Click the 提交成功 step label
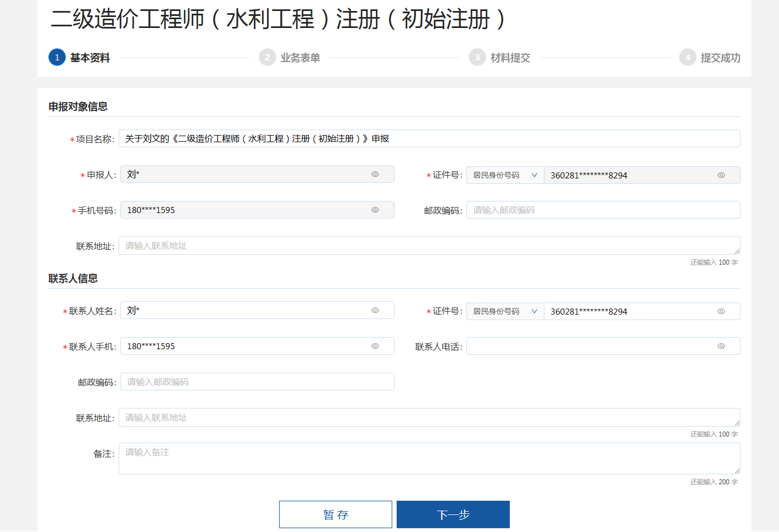 720,57
